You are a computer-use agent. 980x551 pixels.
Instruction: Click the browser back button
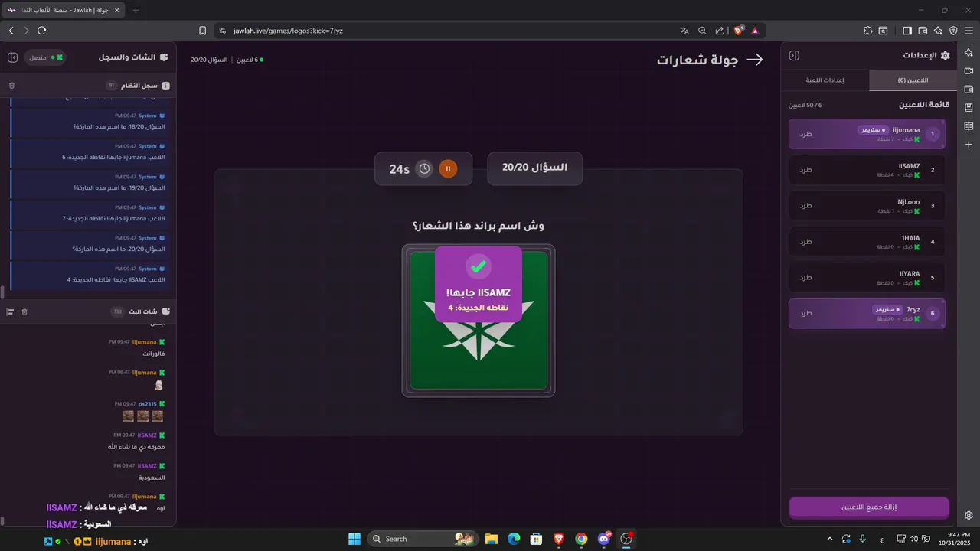pyautogui.click(x=11, y=31)
